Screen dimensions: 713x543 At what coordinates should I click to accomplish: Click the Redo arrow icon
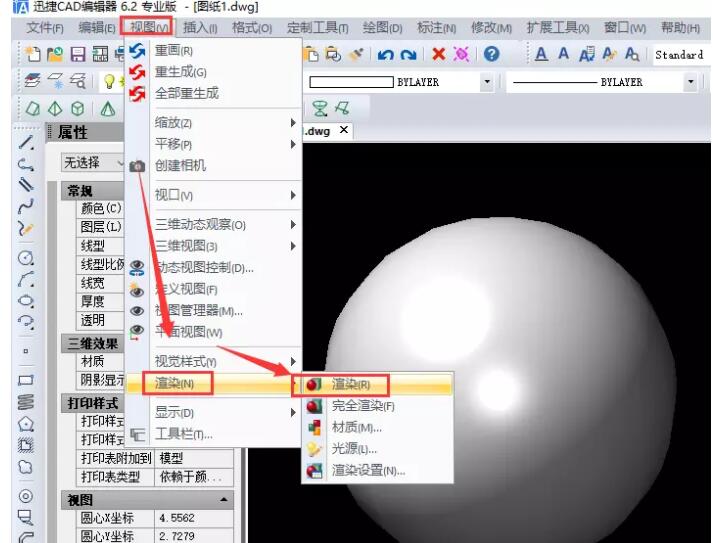coord(408,55)
